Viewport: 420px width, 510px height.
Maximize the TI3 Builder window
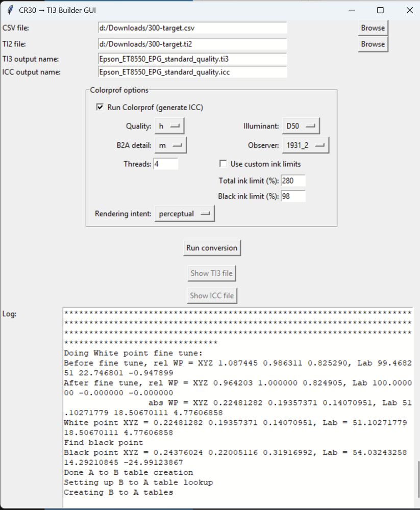pyautogui.click(x=380, y=10)
